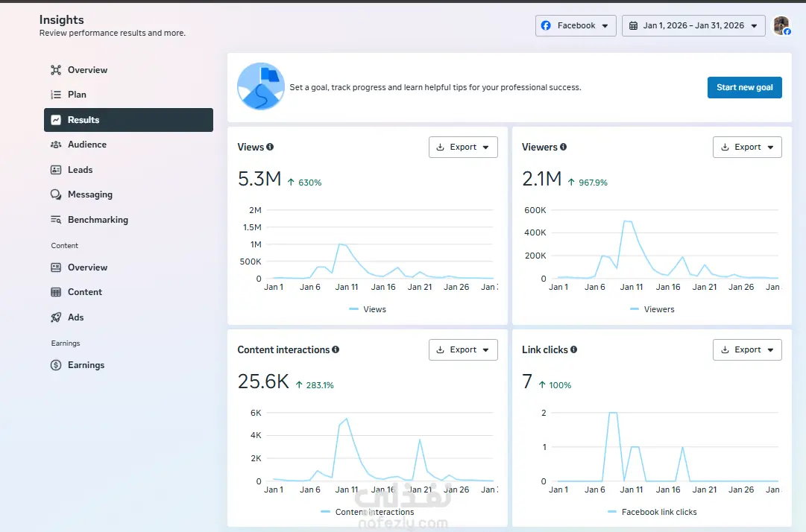Image resolution: width=806 pixels, height=532 pixels.
Task: Click the profile avatar at top right
Action: pyautogui.click(x=782, y=25)
